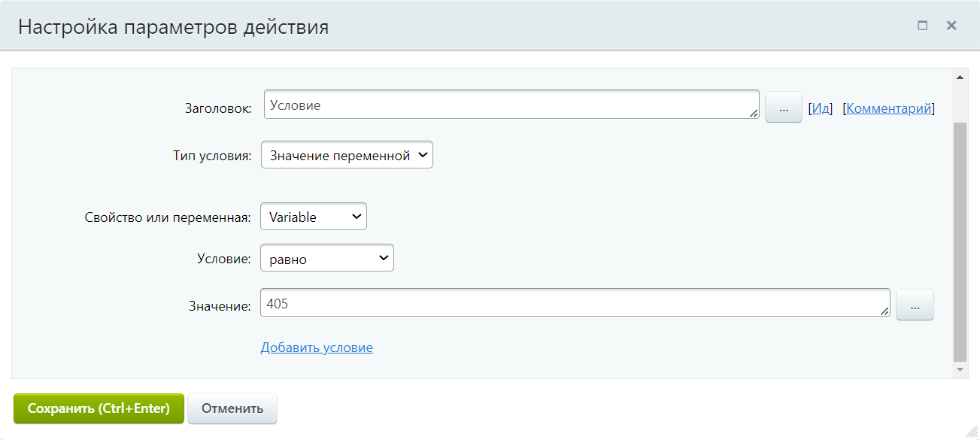Maximize the action settings dialog
Image resolution: width=980 pixels, height=440 pixels.
(x=922, y=26)
